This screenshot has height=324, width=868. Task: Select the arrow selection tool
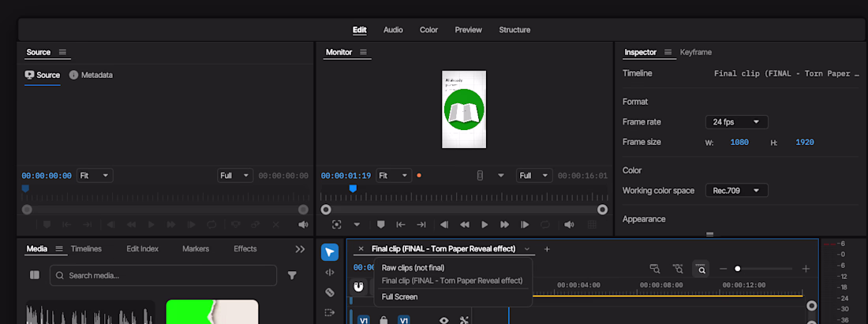[x=330, y=252]
